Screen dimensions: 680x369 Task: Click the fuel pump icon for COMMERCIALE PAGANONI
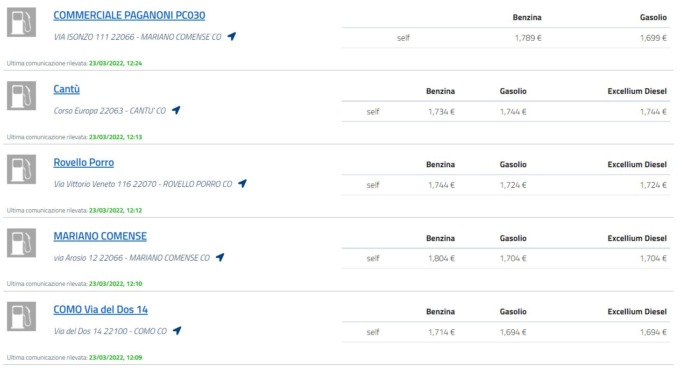21,22
